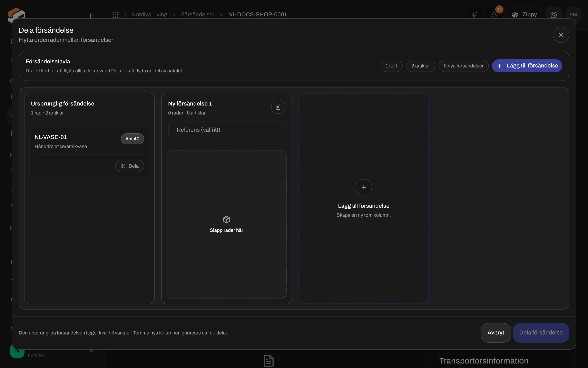
Task: Click the 0 rader · 0 artiklar summary
Action: 187,113
